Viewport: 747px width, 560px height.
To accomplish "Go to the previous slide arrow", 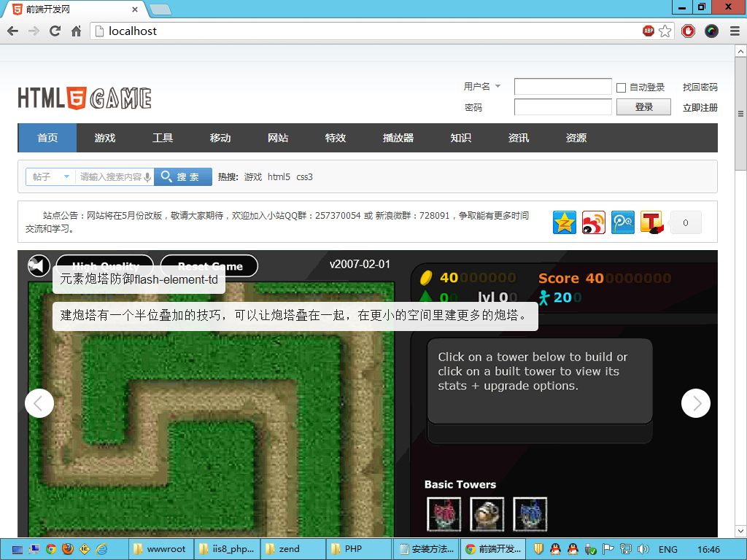I will click(x=39, y=403).
